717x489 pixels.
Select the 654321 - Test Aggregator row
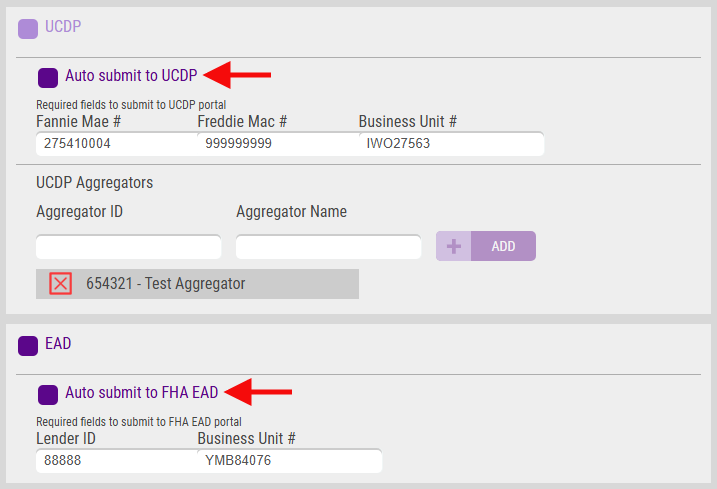pyautogui.click(x=198, y=284)
